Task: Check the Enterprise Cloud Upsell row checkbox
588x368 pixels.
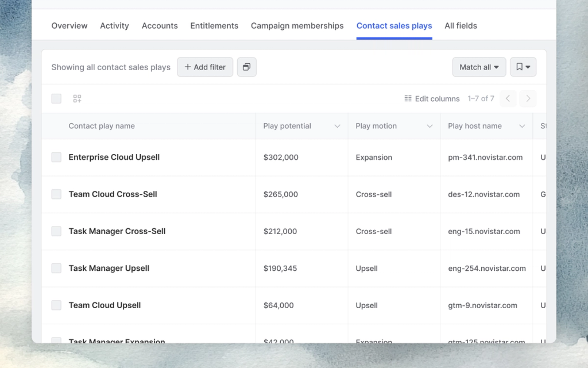Action: (56, 157)
